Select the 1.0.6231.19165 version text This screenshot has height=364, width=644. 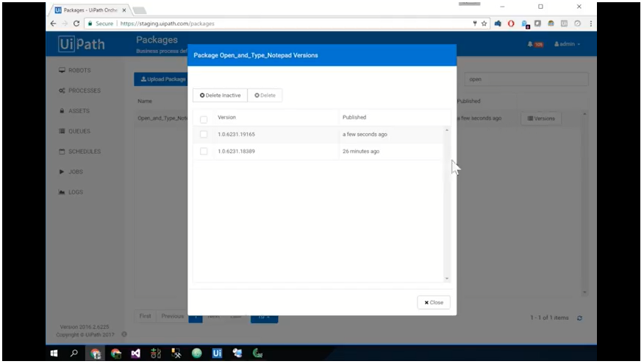pyautogui.click(x=236, y=135)
